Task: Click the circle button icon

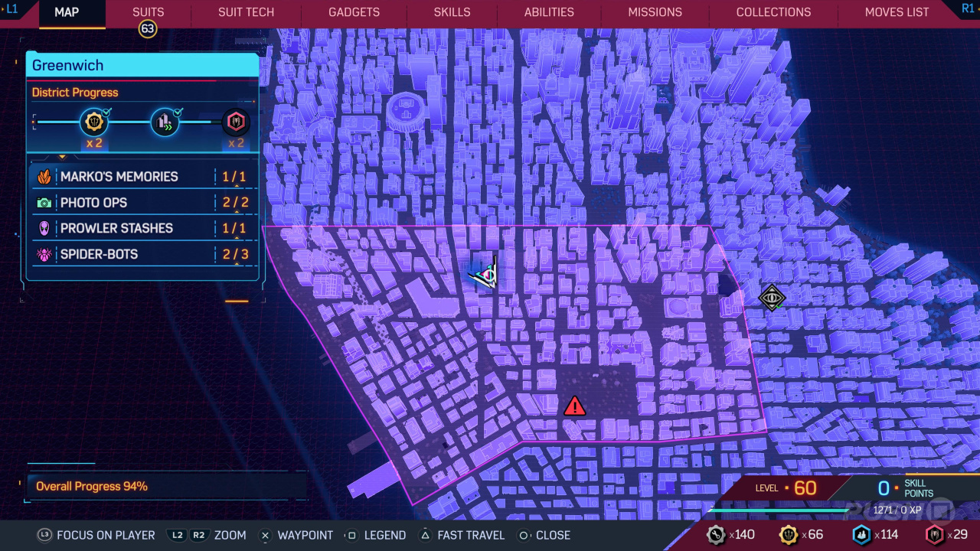Action: click(524, 536)
